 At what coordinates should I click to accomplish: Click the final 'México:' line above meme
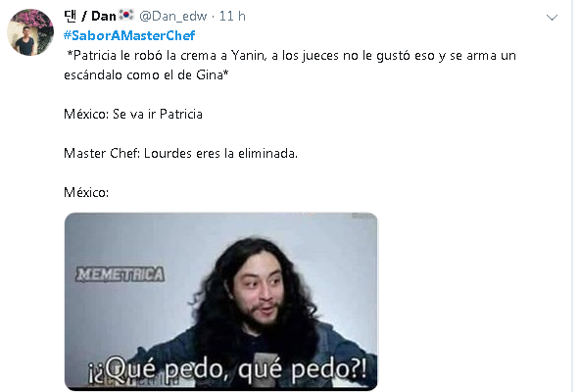(86, 192)
